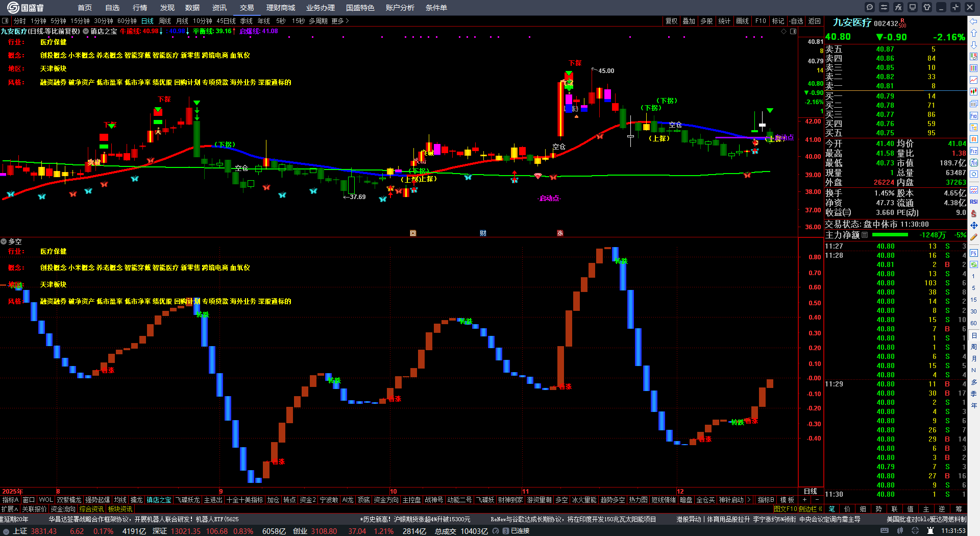Toggle the panel layout icon left of 分时

[x=5, y=21]
